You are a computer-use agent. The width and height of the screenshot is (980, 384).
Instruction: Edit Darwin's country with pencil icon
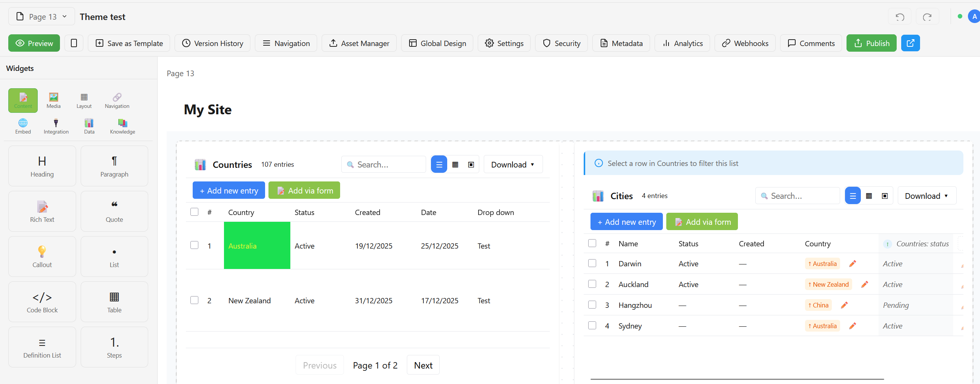coord(853,263)
